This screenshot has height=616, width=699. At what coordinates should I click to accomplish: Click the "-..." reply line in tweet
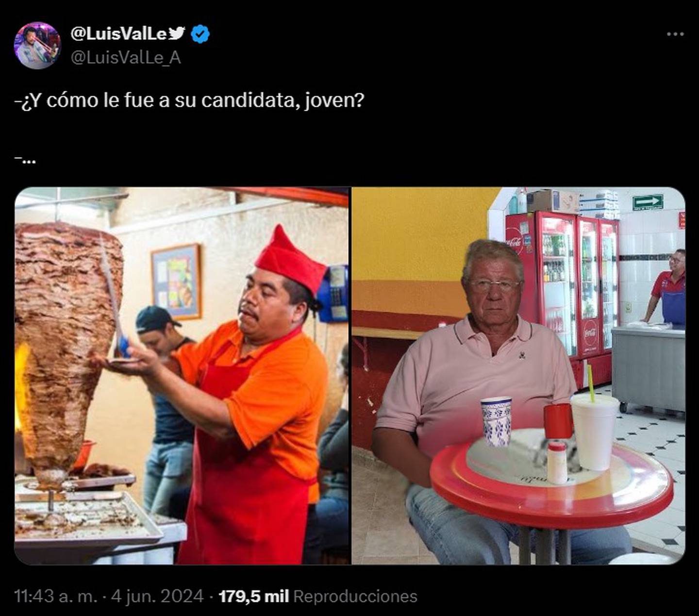click(x=25, y=159)
